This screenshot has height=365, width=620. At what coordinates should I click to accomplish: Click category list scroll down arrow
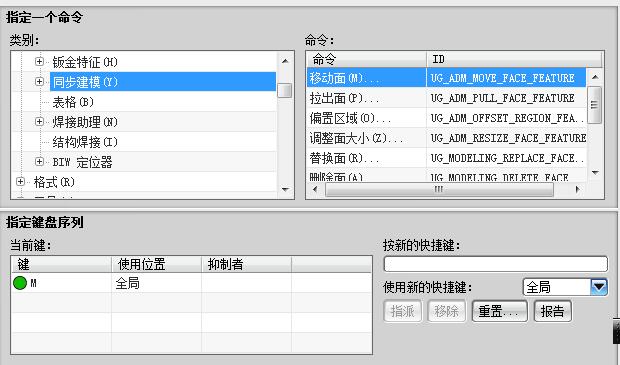click(x=285, y=189)
